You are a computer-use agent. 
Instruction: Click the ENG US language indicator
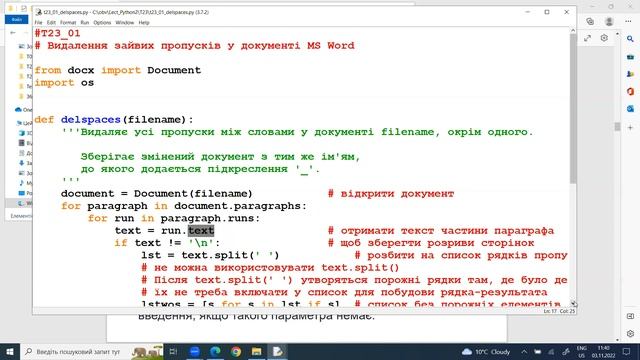(x=582, y=351)
